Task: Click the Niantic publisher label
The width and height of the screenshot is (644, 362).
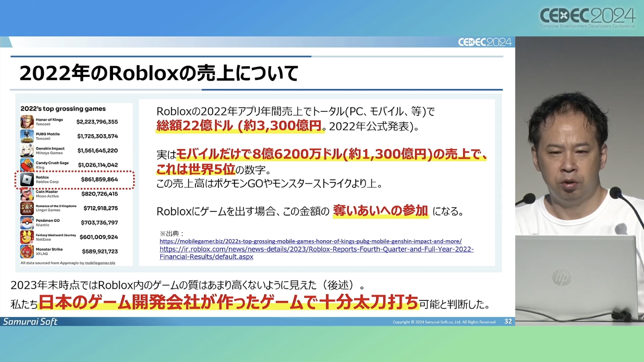Action: (x=43, y=225)
